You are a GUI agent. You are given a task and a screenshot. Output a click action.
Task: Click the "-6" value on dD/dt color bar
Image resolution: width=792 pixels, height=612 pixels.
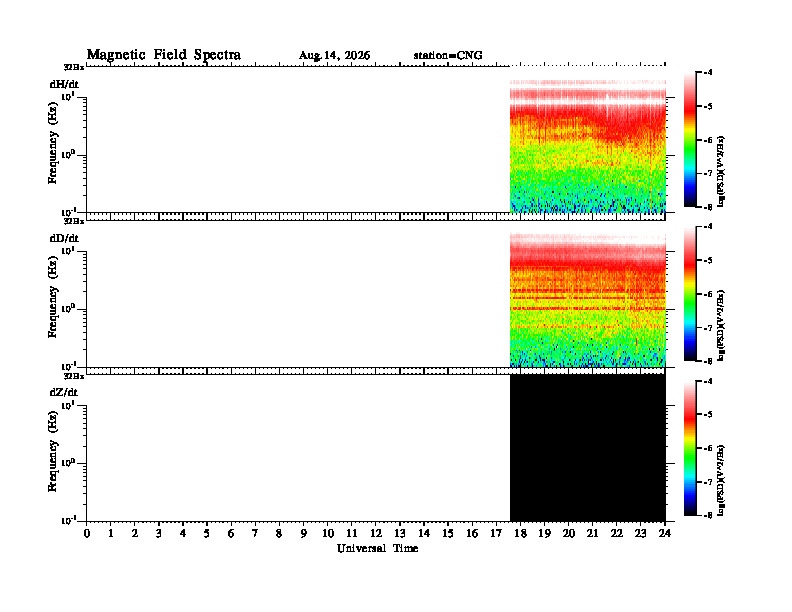point(708,294)
